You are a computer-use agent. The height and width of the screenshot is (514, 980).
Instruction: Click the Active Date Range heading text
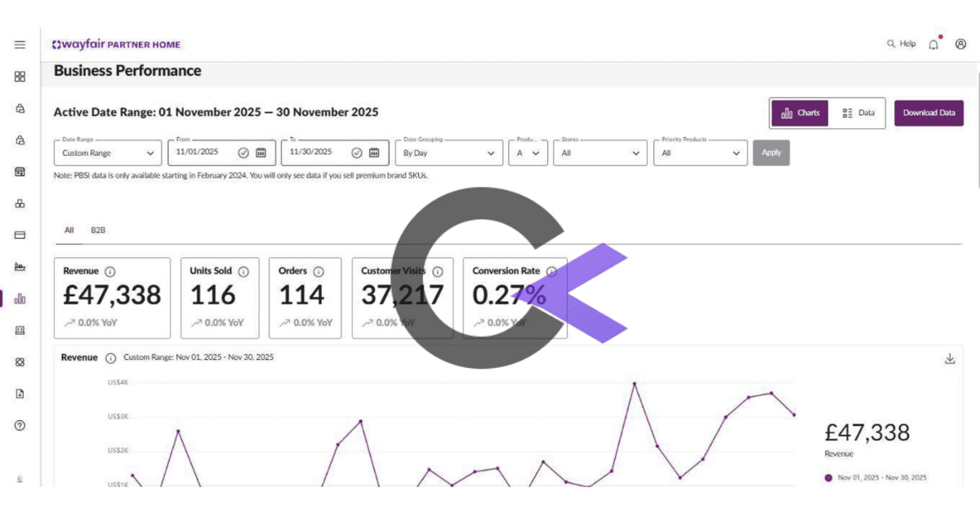tap(216, 112)
